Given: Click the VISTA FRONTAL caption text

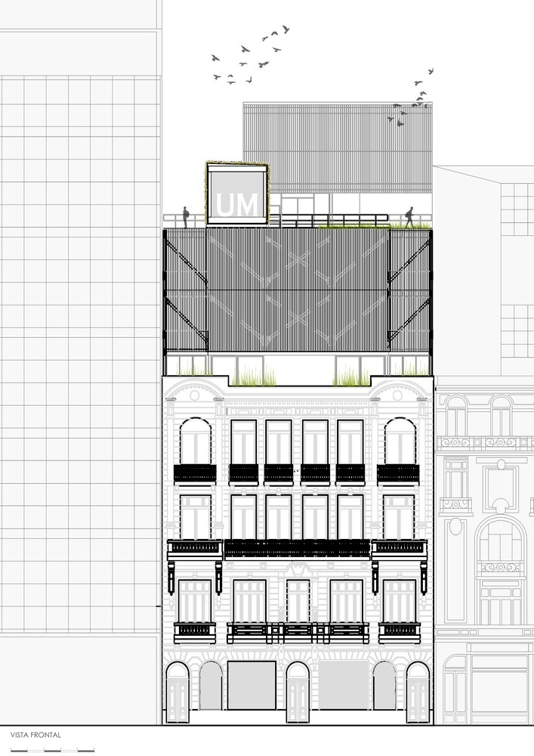Looking at the screenshot, I should click(35, 735).
